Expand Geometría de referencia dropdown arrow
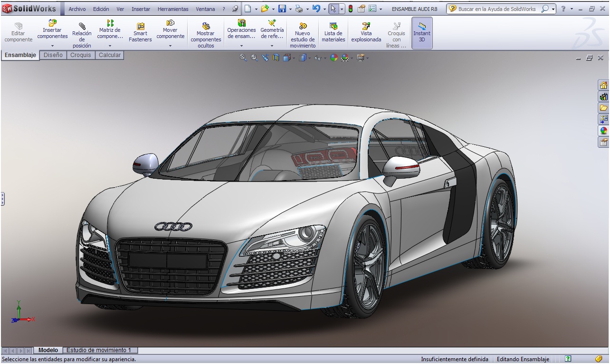Screen dimensions: 610x364 (x=272, y=46)
